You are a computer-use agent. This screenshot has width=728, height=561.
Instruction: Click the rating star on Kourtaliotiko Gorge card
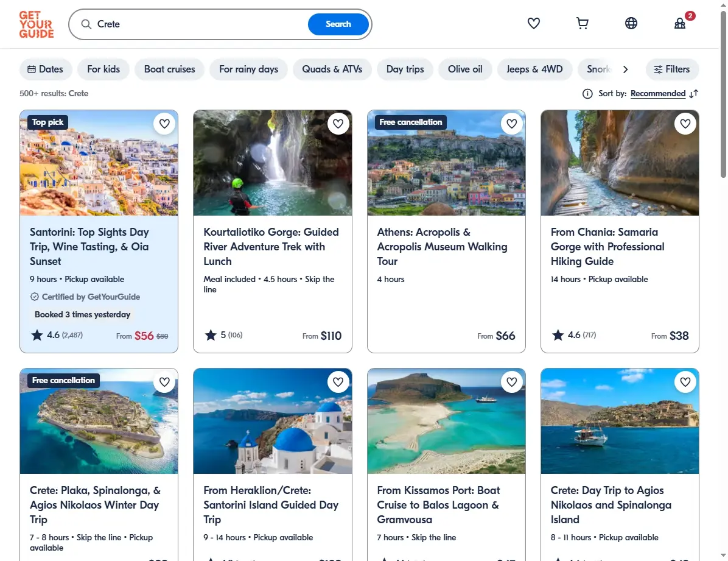pos(211,335)
